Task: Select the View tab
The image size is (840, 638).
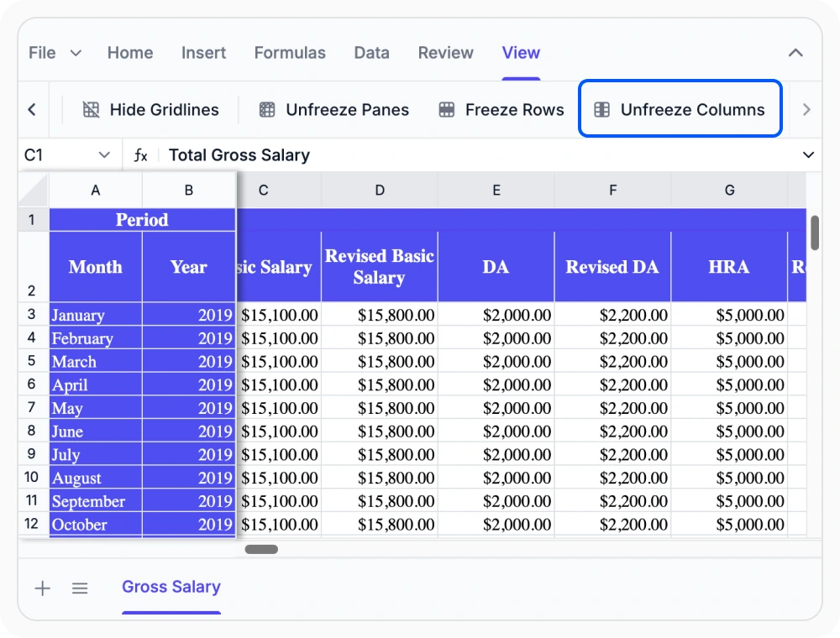Action: [x=521, y=53]
